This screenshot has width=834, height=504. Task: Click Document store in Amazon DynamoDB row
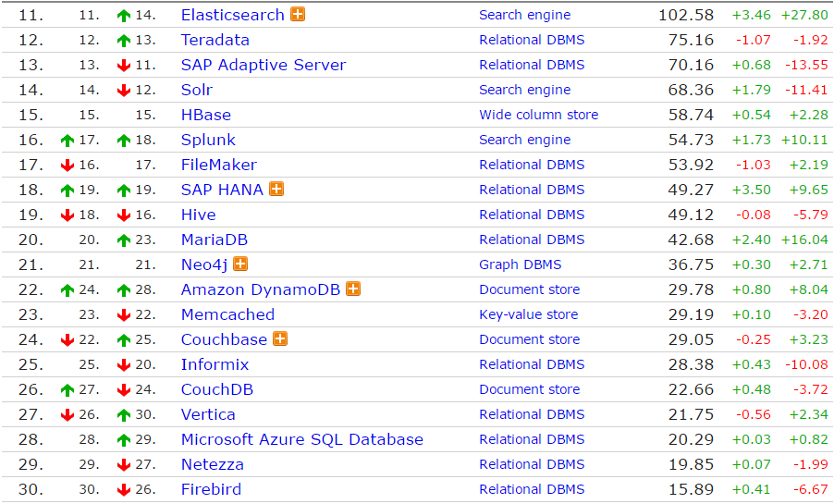(530, 289)
